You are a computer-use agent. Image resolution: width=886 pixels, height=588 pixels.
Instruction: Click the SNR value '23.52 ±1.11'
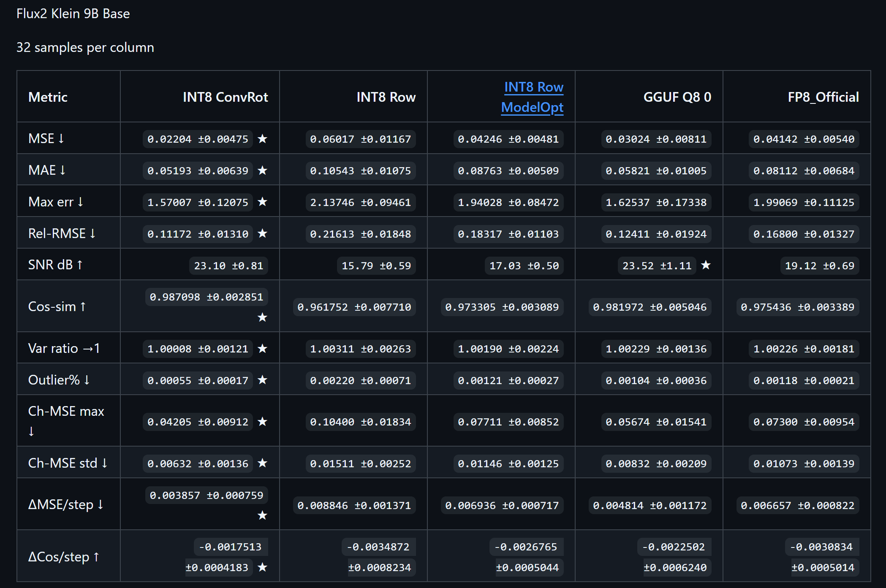pyautogui.click(x=657, y=266)
